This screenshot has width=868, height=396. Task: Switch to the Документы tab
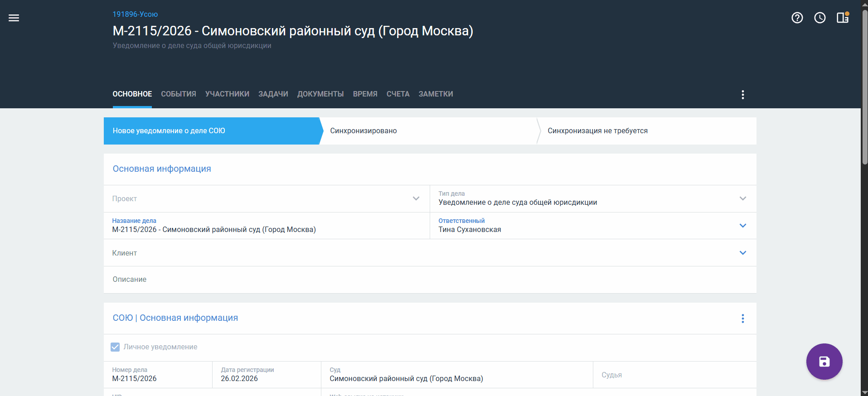(x=320, y=94)
